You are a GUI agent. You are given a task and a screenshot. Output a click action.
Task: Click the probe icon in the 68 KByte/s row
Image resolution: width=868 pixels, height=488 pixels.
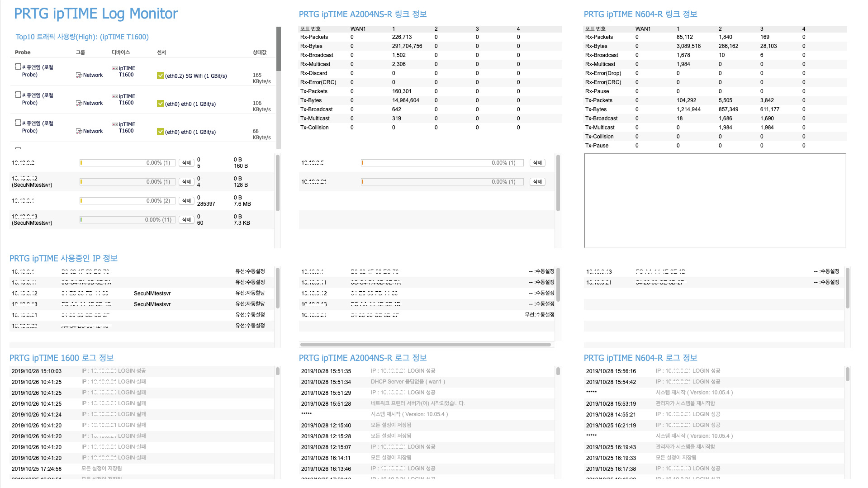[x=18, y=123]
